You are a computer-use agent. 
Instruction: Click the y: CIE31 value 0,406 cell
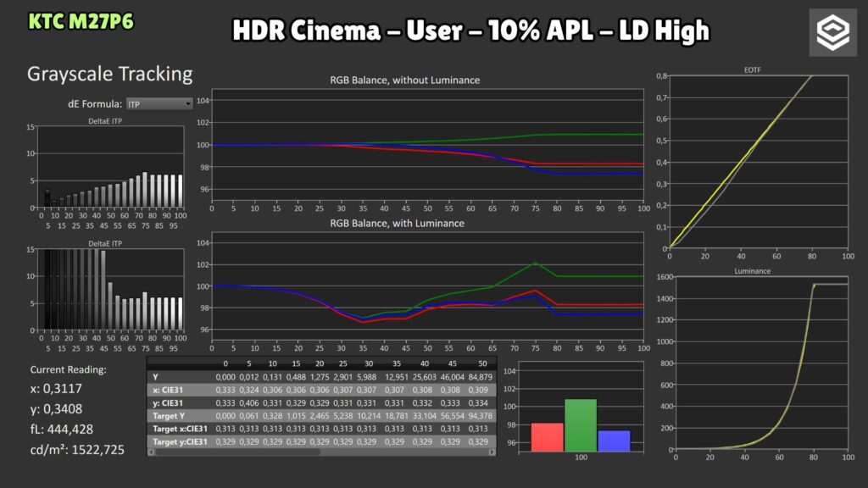tap(248, 403)
